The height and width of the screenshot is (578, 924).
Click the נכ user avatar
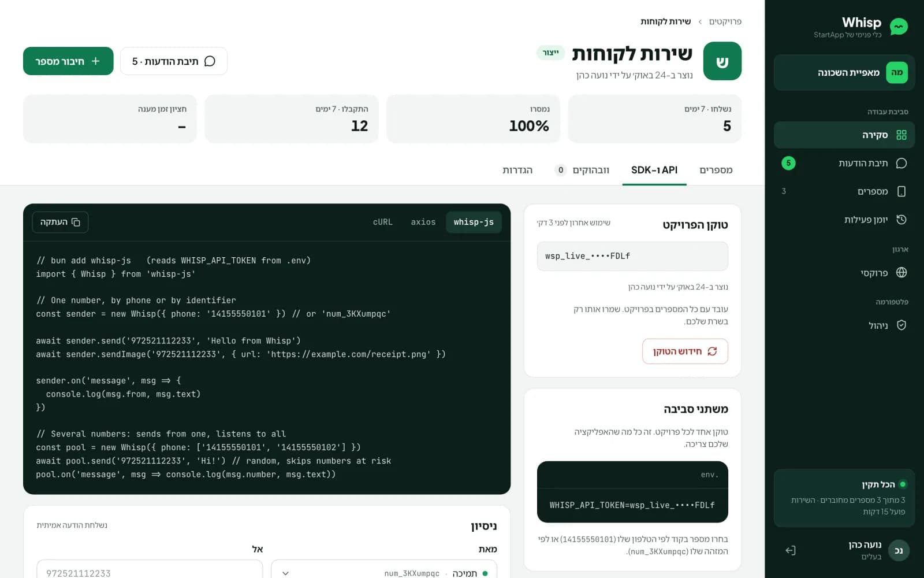click(899, 550)
